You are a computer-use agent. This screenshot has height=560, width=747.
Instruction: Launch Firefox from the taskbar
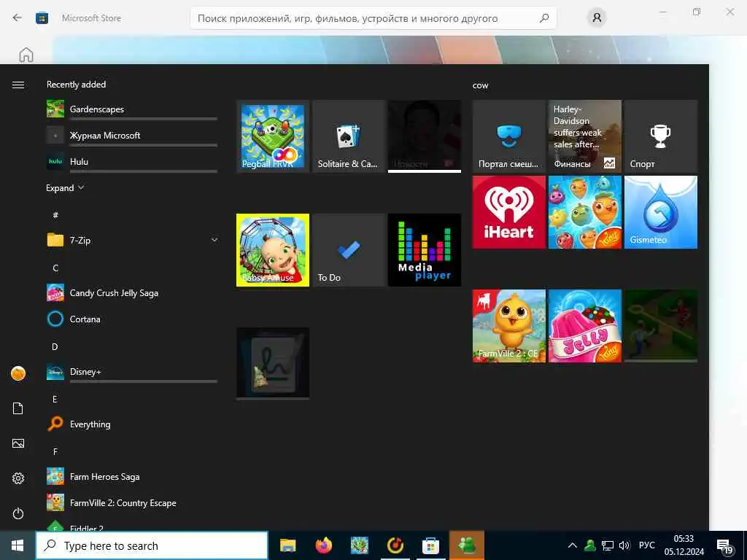coord(323,545)
